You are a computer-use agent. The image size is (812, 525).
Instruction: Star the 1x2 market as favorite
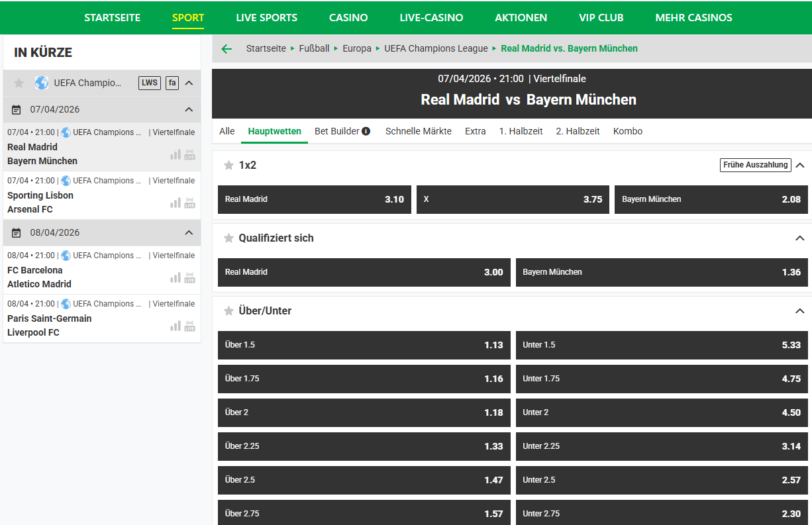coord(229,166)
